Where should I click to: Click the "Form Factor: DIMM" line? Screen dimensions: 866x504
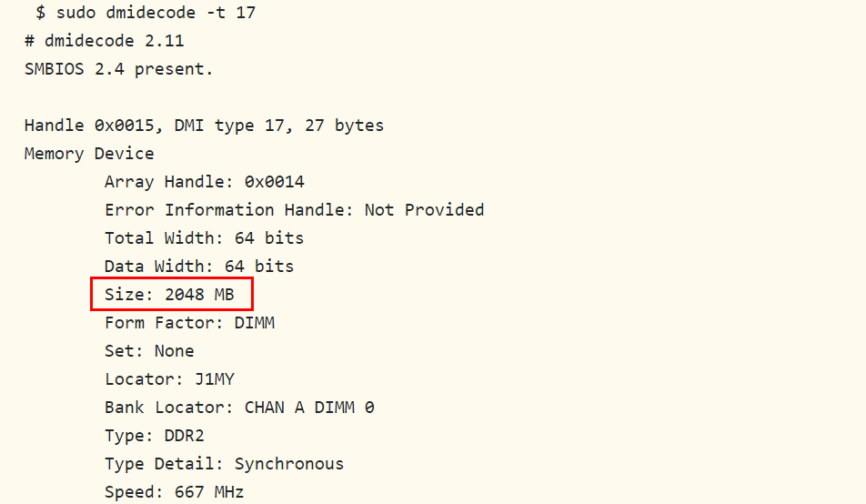pyautogui.click(x=189, y=323)
